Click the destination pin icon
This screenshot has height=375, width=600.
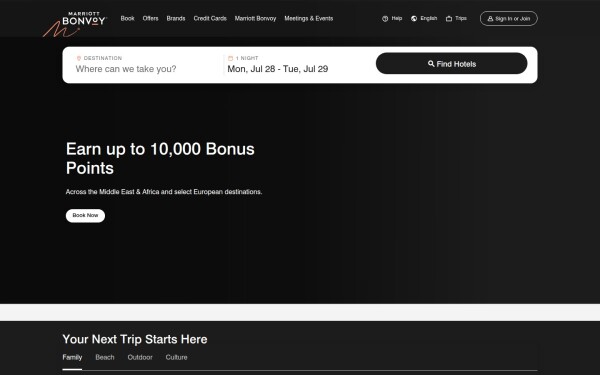(x=79, y=58)
